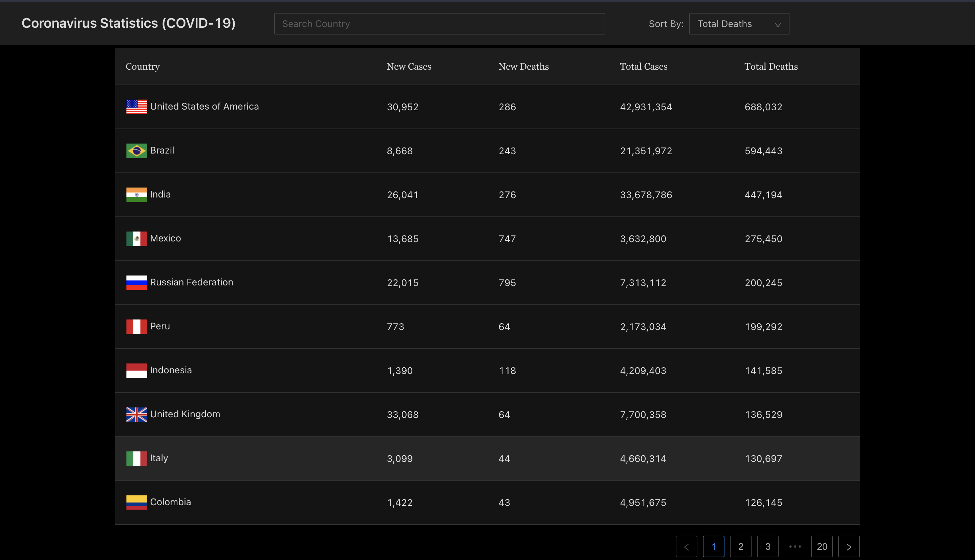Screen dimensions: 975x560
Task: Click the United Kingdom flag icon
Action: point(137,415)
